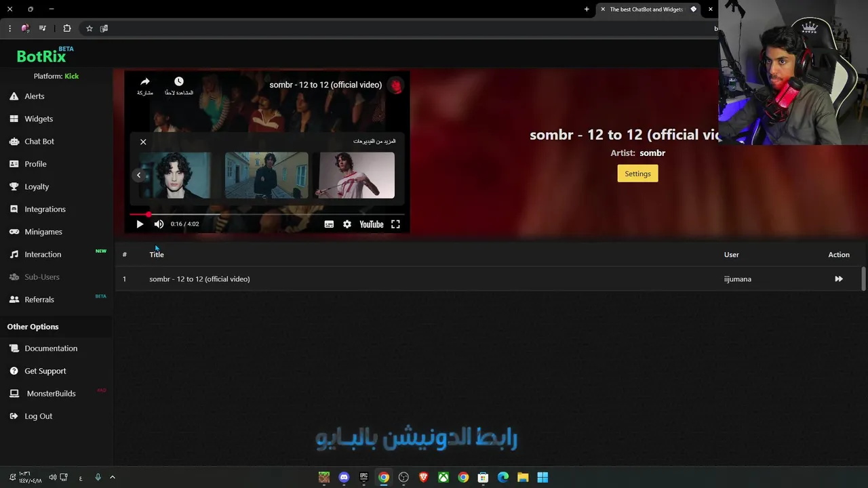Click the User column header

732,254
